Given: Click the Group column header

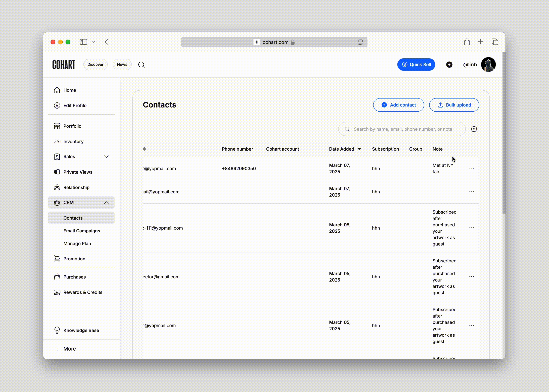Looking at the screenshot, I should [415, 149].
